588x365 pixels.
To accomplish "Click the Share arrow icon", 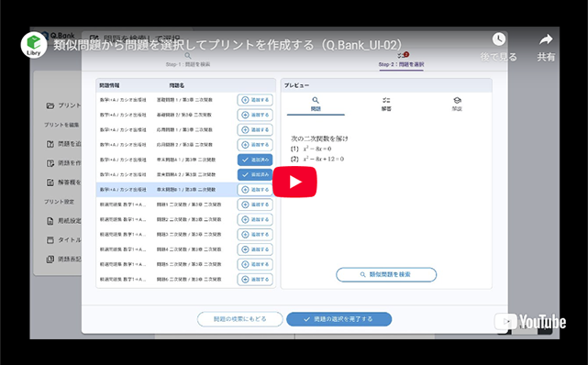I will pyautogui.click(x=546, y=39).
